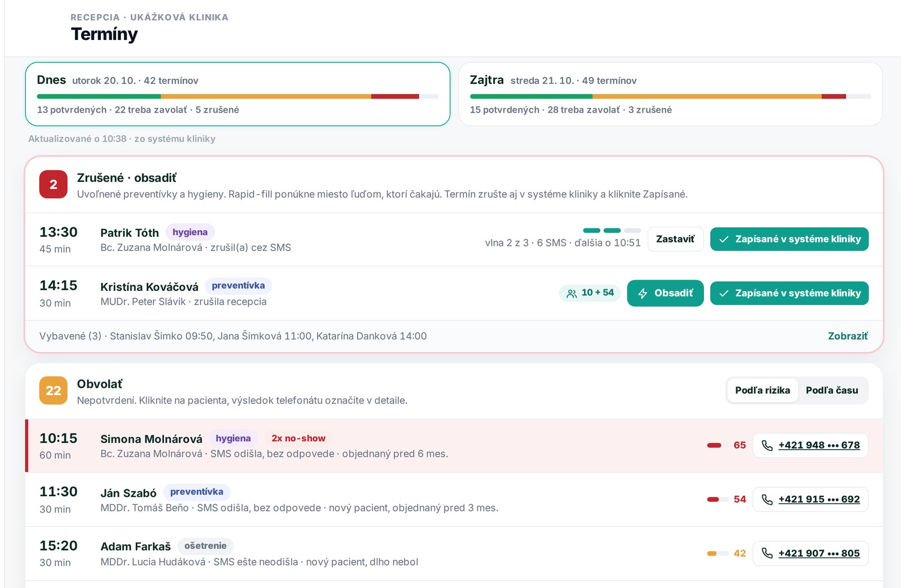Mark Patrik Tóth as Zapísané v systéme kliniky

[789, 239]
